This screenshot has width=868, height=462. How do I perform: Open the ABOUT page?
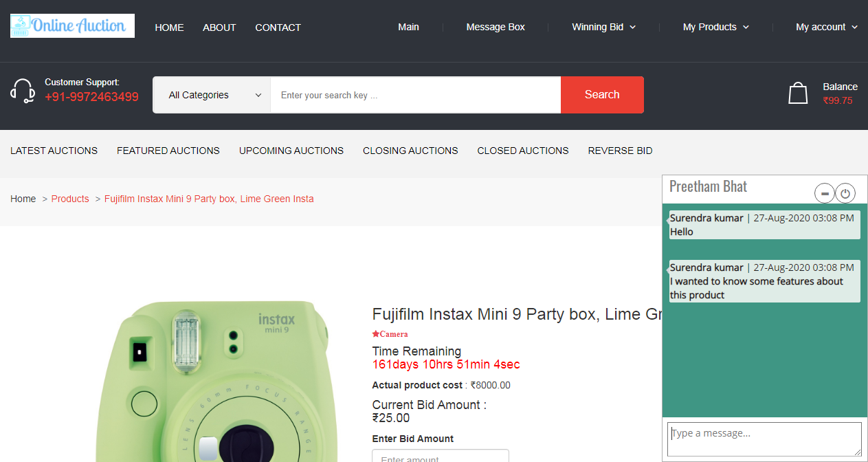pyautogui.click(x=219, y=27)
